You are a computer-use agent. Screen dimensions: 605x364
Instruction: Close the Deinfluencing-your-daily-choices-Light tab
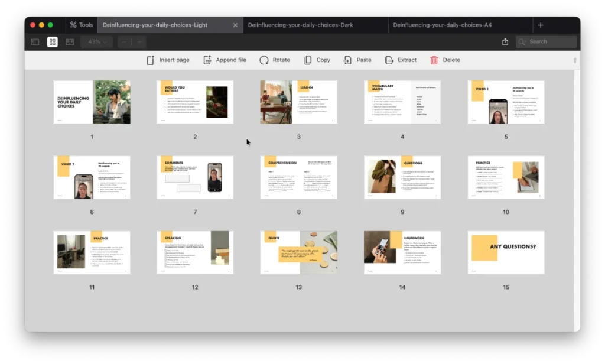[x=235, y=25]
